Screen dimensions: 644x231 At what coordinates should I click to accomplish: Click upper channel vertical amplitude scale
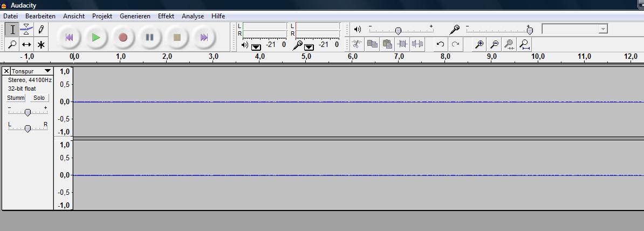(64, 101)
